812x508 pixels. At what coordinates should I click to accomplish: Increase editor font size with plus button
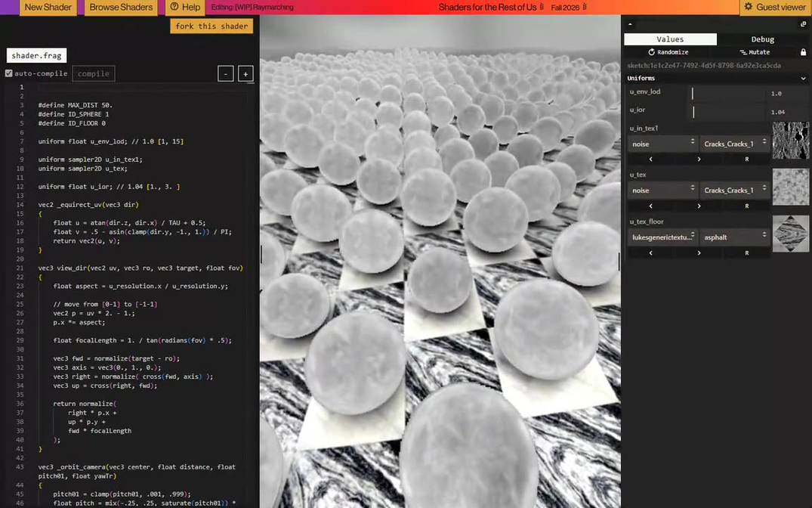[245, 73]
